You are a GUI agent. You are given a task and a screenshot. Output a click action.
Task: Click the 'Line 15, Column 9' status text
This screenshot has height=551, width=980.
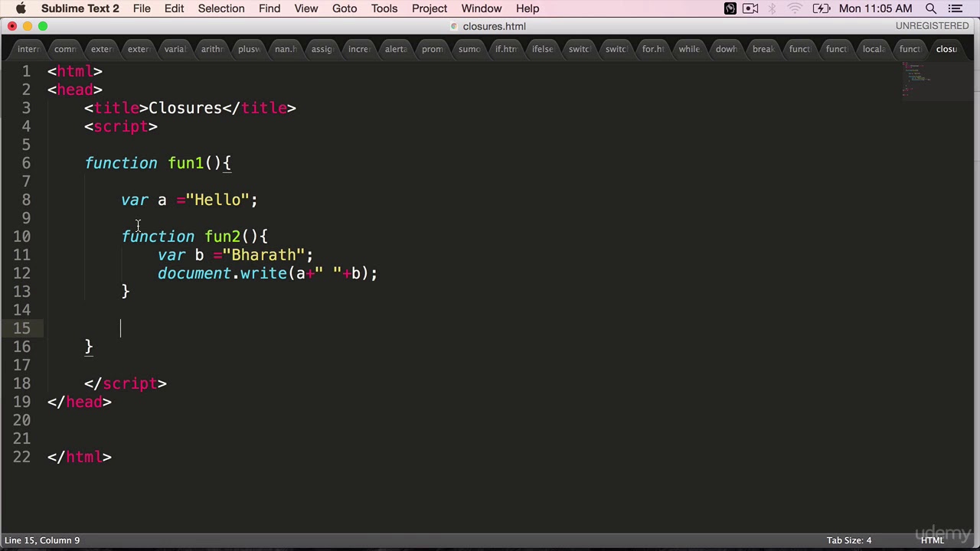point(42,540)
